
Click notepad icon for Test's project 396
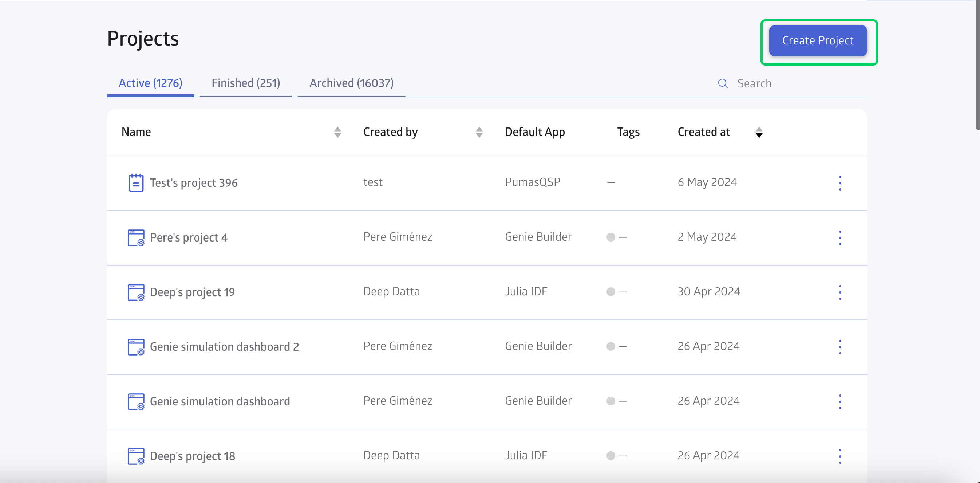(x=136, y=183)
